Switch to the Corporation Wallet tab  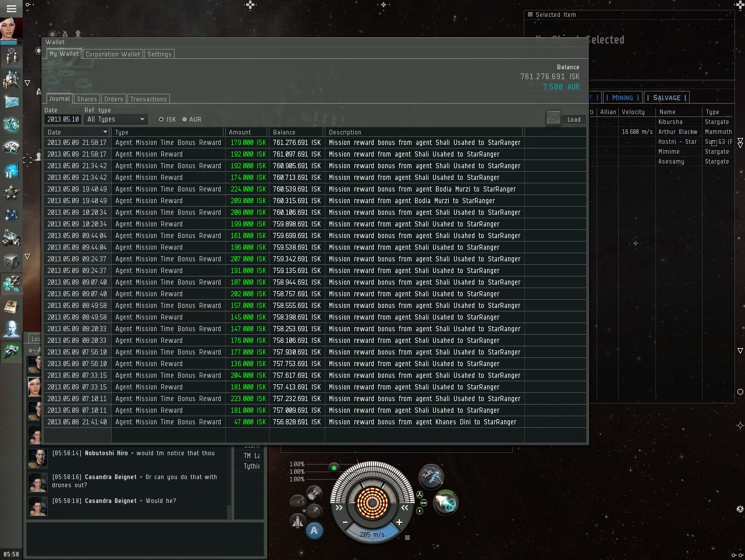(x=113, y=54)
